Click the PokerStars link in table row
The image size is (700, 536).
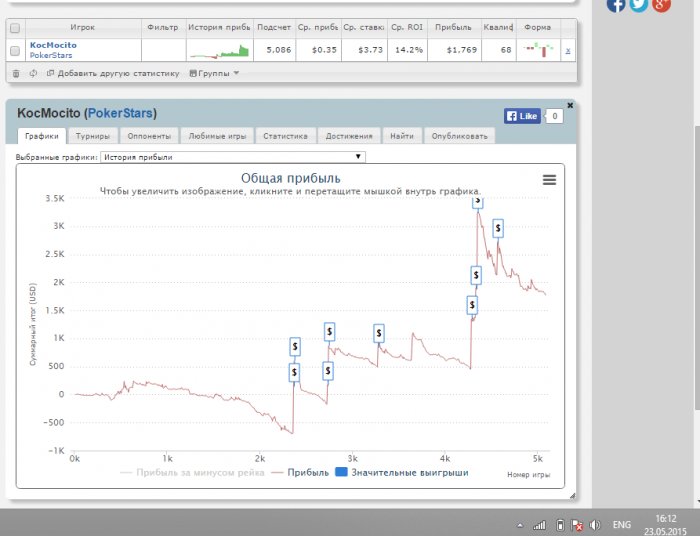(x=51, y=55)
